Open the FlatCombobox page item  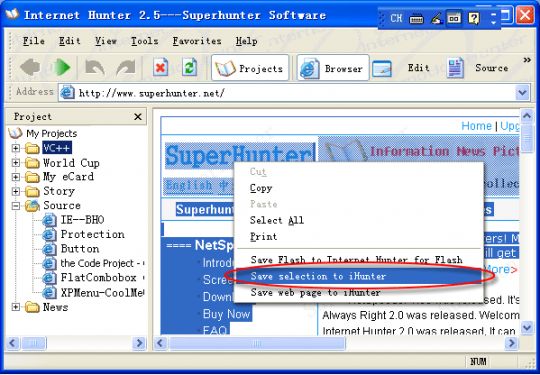pyautogui.click(x=102, y=278)
